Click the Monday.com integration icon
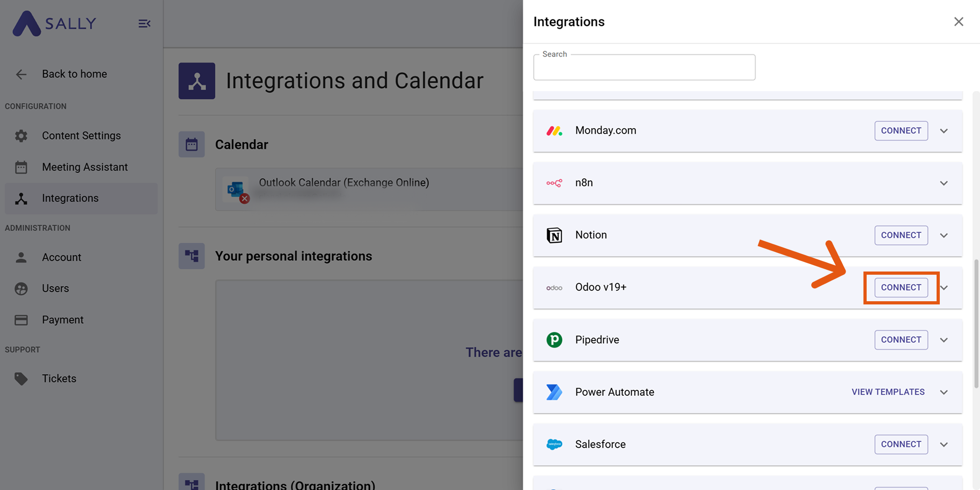The width and height of the screenshot is (980, 490). point(554,131)
